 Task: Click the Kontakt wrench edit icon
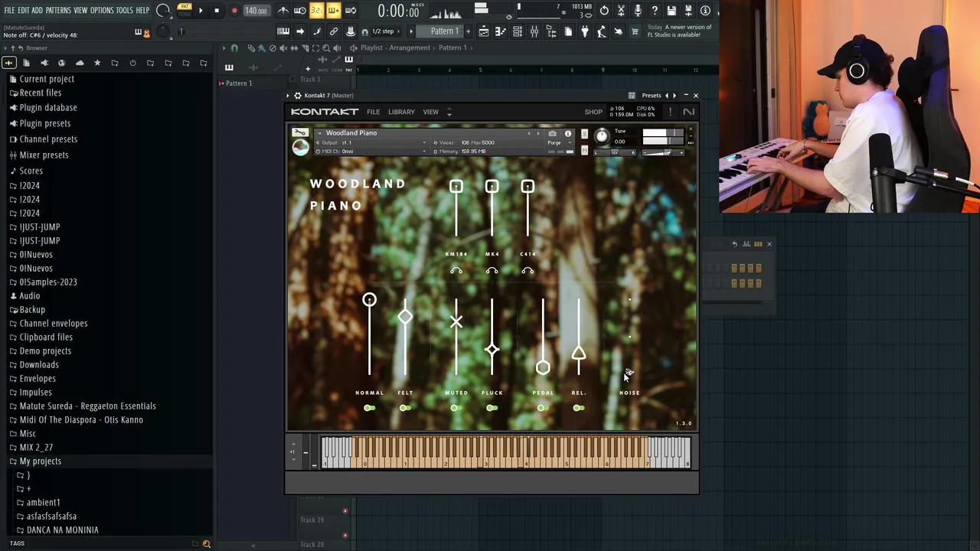pyautogui.click(x=299, y=133)
